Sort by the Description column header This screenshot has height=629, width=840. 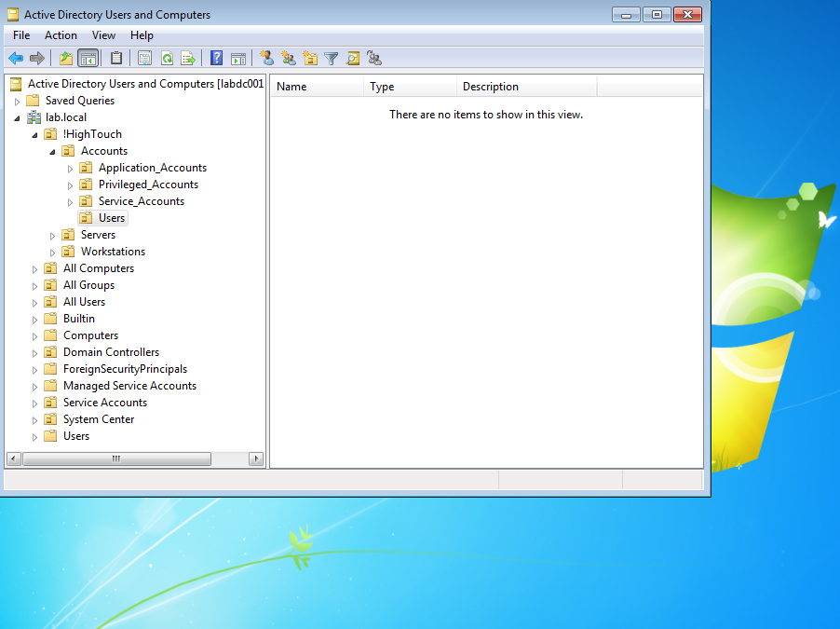[526, 87]
